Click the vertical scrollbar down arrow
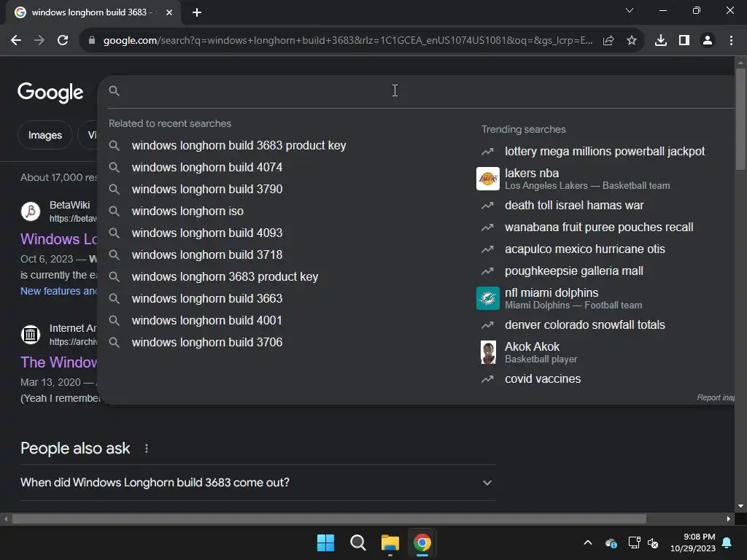The image size is (747, 560). 740,506
